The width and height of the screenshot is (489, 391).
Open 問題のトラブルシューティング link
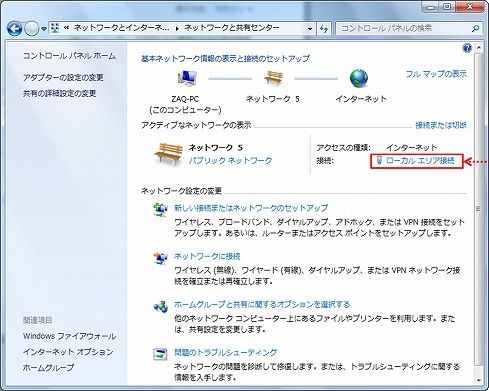click(225, 352)
